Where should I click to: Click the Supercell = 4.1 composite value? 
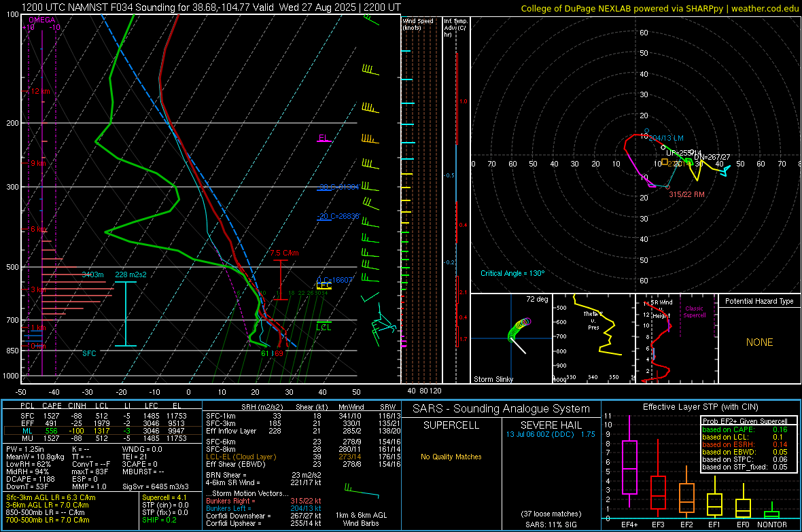point(164,497)
